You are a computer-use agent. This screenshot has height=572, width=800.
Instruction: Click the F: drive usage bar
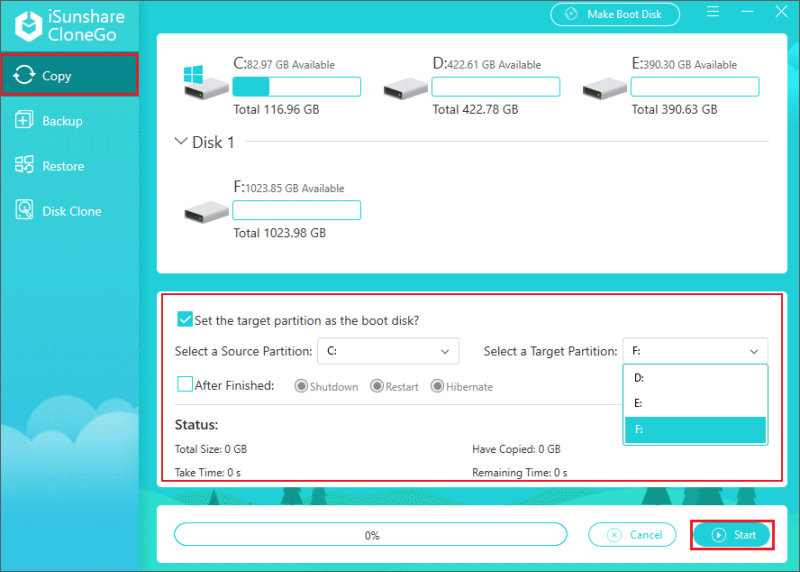296,210
